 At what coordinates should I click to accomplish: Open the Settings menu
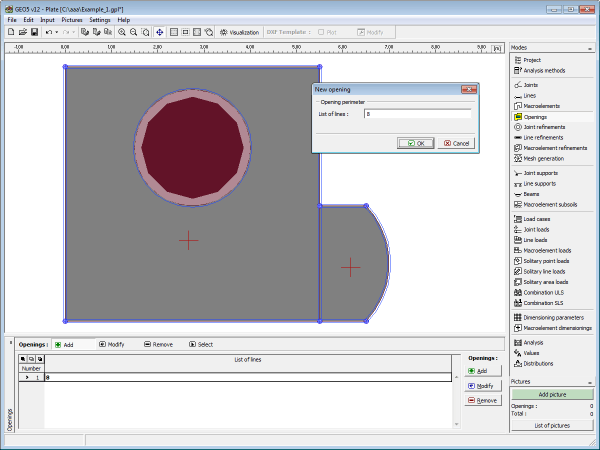tap(100, 19)
